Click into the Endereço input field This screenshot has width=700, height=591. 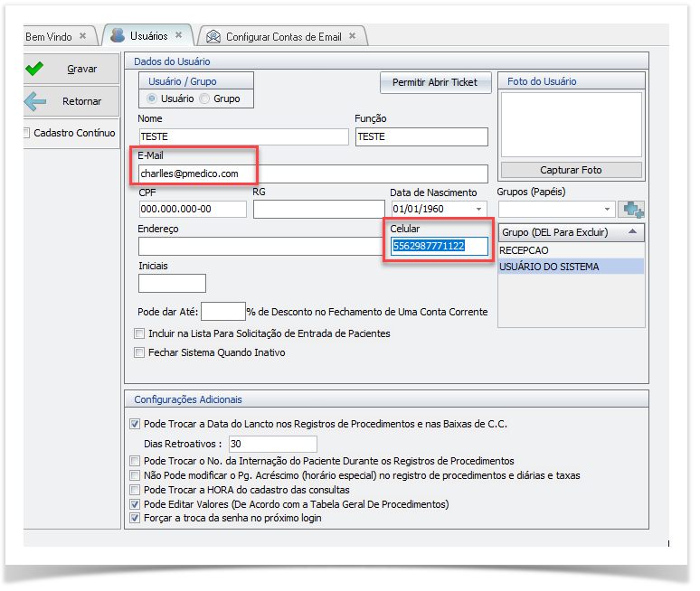tap(260, 247)
